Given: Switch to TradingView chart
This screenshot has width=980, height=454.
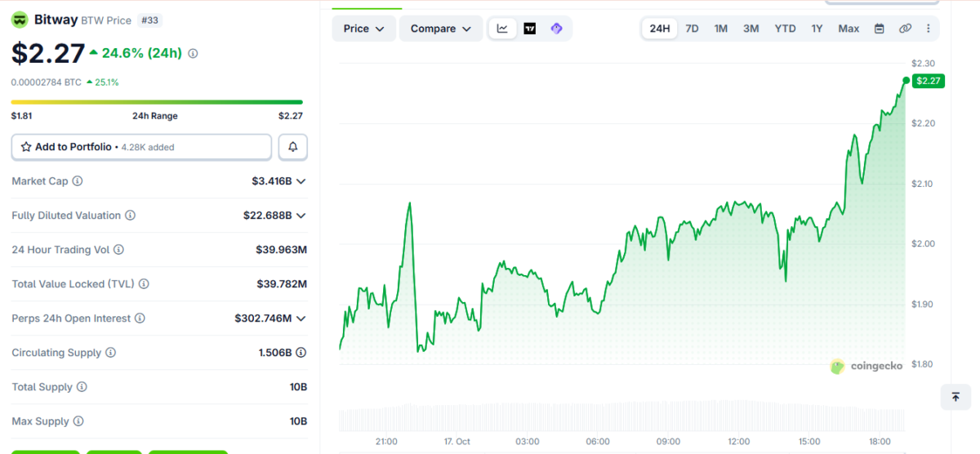Looking at the screenshot, I should [x=529, y=29].
